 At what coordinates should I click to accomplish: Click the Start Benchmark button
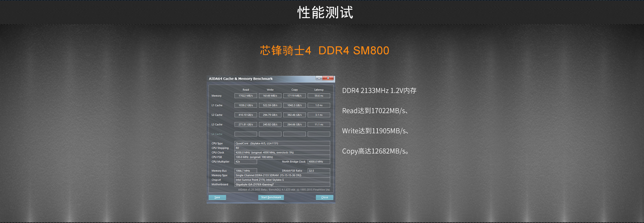click(x=271, y=197)
